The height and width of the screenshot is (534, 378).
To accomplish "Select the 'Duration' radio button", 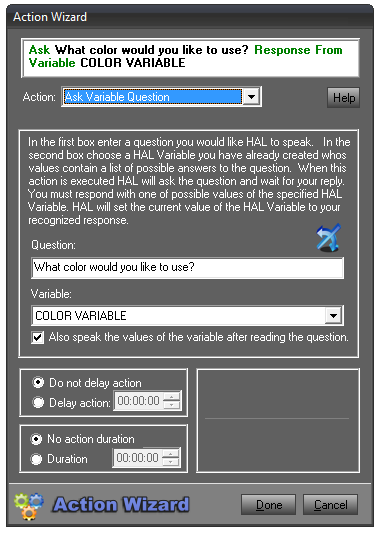I will tap(36, 459).
